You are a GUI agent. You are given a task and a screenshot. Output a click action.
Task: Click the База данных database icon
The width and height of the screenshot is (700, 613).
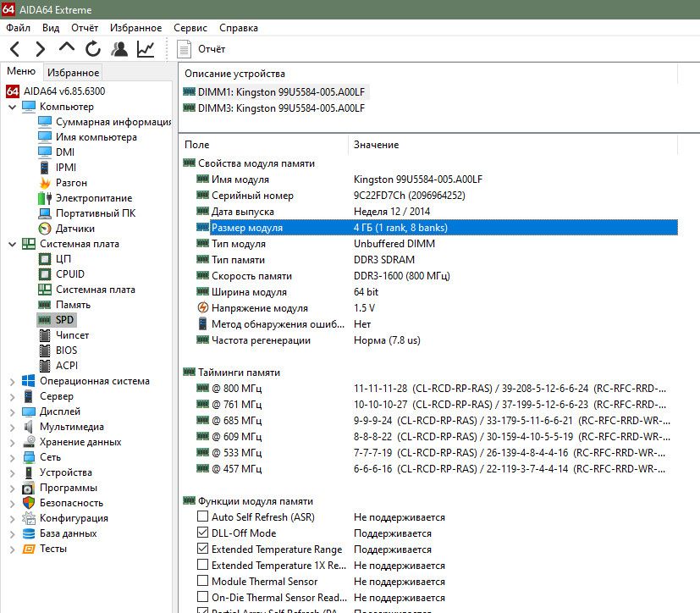point(29,533)
